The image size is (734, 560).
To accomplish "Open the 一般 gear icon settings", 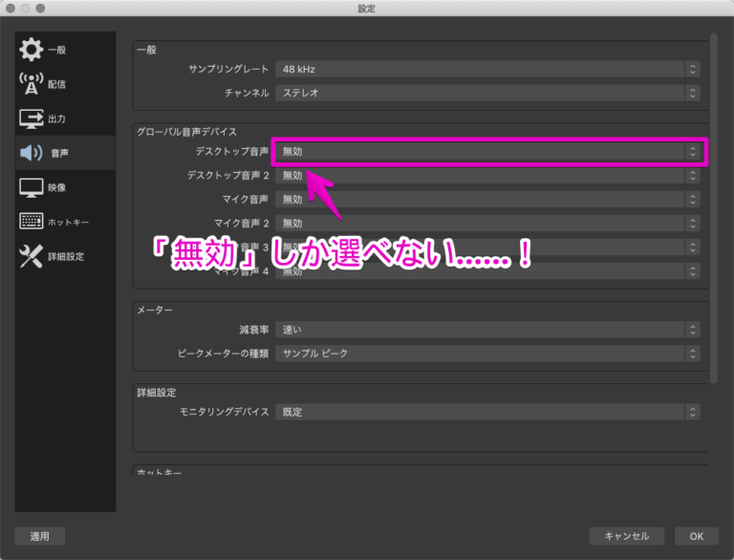I will (31, 49).
